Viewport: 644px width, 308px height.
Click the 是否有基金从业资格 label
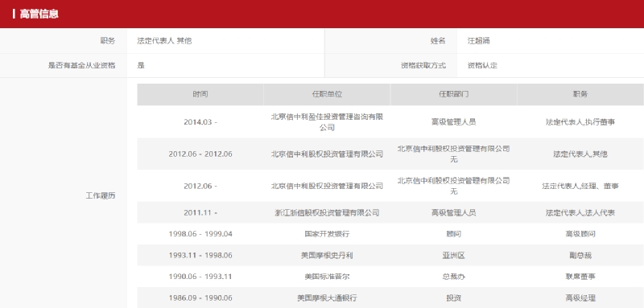(x=82, y=66)
